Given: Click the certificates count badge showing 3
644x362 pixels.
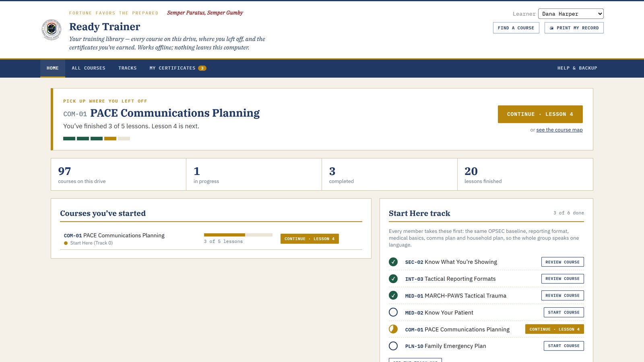Looking at the screenshot, I should pos(202,68).
